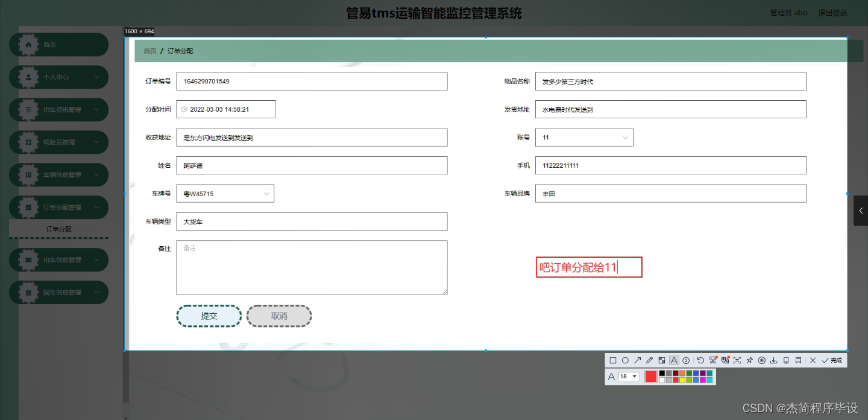Pin the screenshot to screen
Image resolution: width=868 pixels, height=420 pixels.
click(749, 360)
